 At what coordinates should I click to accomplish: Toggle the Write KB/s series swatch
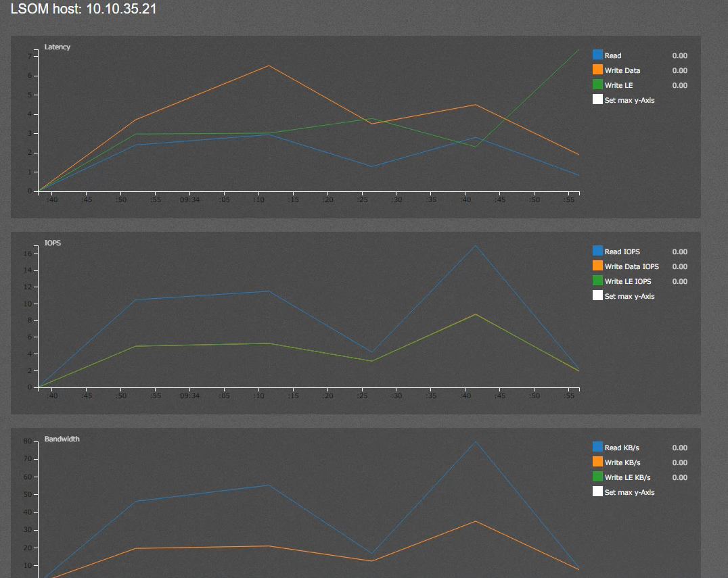pos(597,462)
